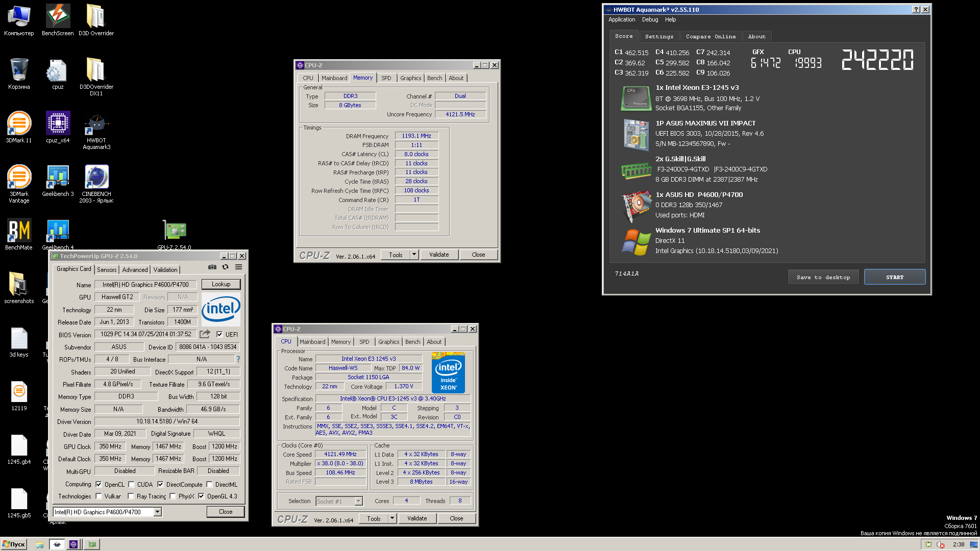The height and width of the screenshot is (551, 980).
Task: Click Validate in CPU-Z Memory window
Action: 439,255
